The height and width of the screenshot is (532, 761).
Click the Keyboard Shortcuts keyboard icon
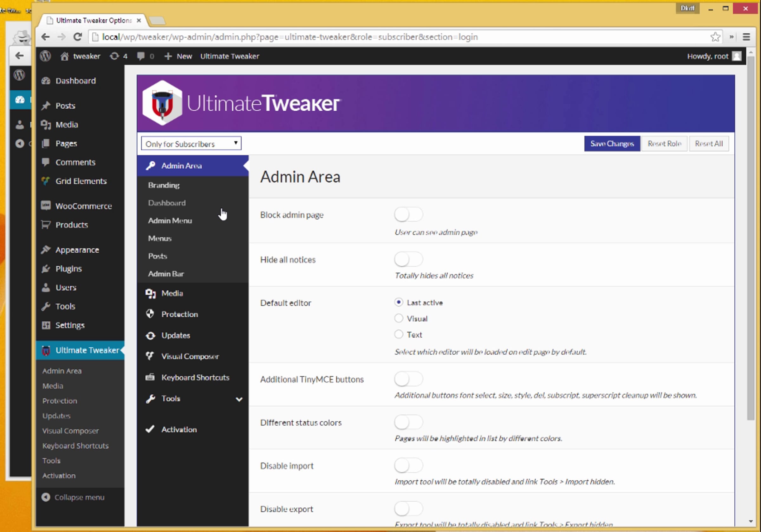coord(150,377)
